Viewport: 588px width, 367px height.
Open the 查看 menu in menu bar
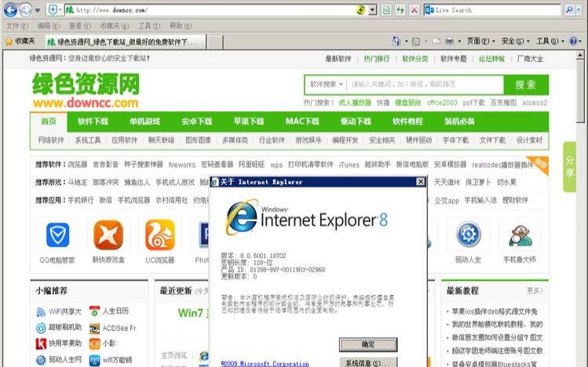click(x=76, y=26)
